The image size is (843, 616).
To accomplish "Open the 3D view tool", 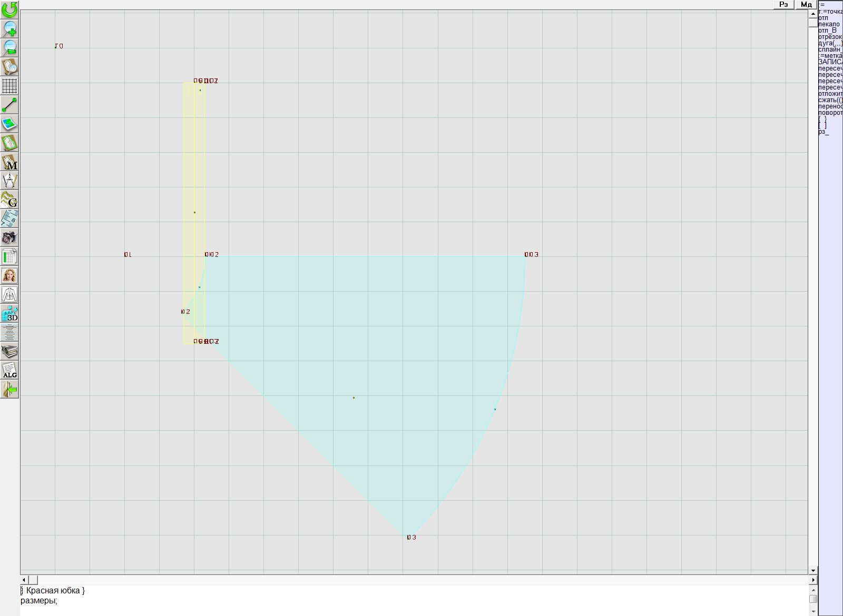I will [x=9, y=314].
